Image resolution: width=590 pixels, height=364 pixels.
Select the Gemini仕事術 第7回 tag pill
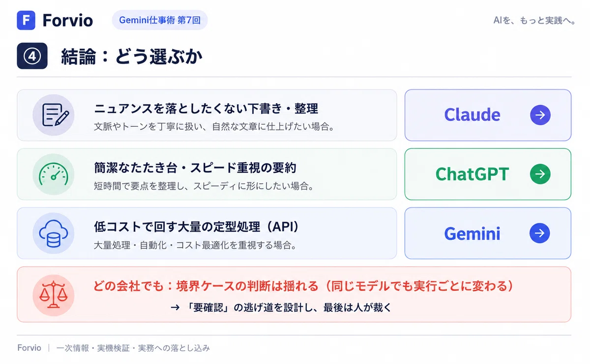(160, 20)
